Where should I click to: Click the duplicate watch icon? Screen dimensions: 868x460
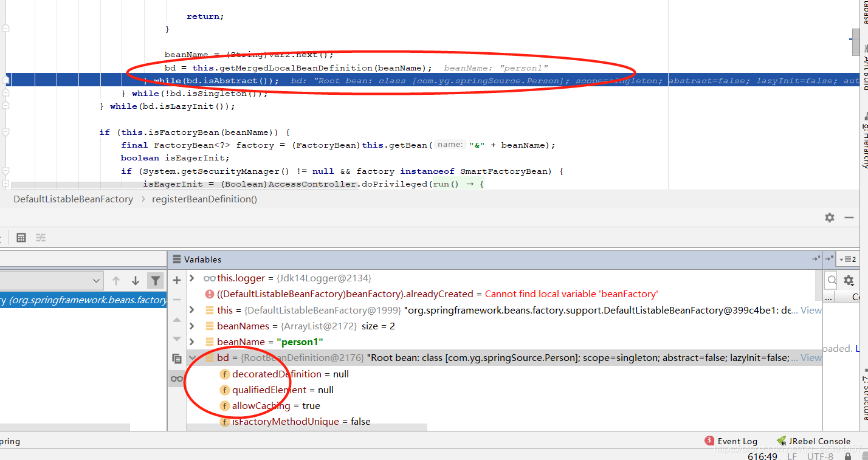177,359
